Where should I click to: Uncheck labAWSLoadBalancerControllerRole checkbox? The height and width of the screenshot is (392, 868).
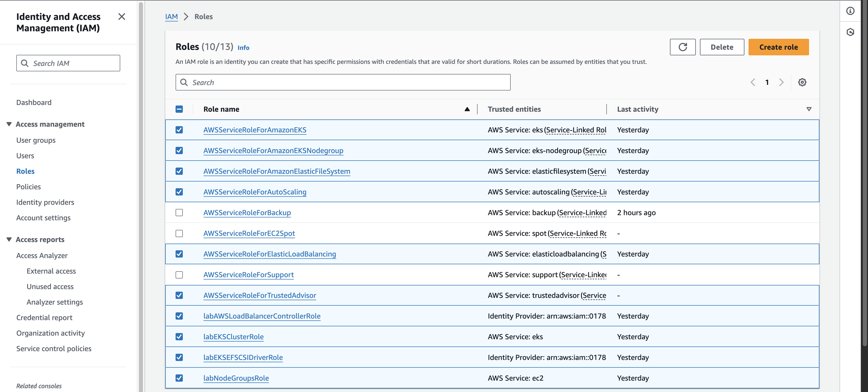(x=179, y=316)
